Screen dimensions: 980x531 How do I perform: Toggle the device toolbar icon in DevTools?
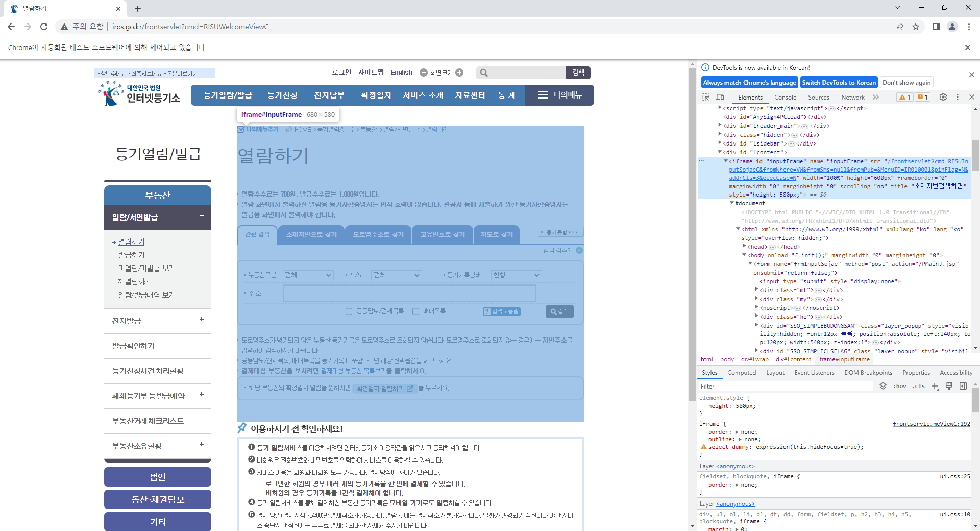[x=720, y=97]
